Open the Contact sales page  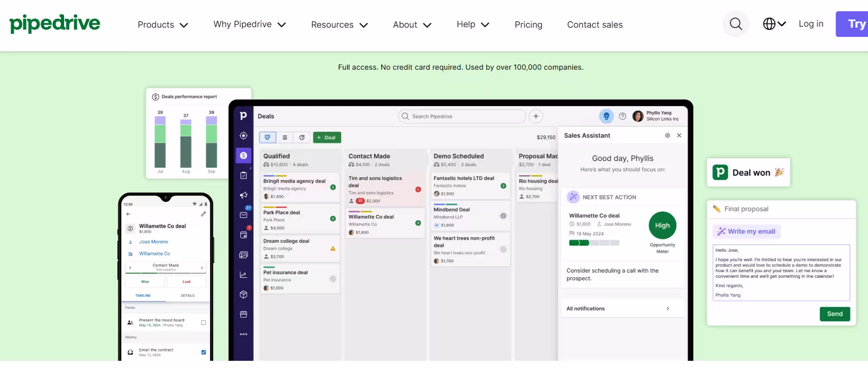(595, 25)
